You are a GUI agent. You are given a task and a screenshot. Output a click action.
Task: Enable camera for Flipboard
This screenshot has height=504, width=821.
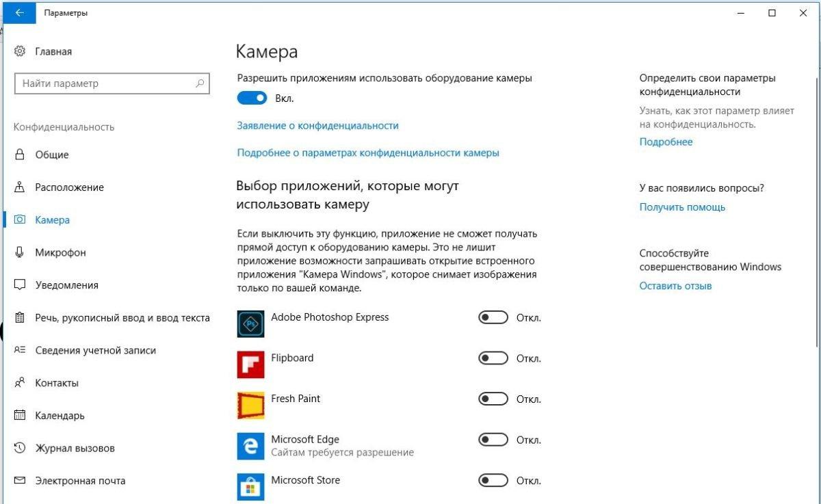pos(493,358)
